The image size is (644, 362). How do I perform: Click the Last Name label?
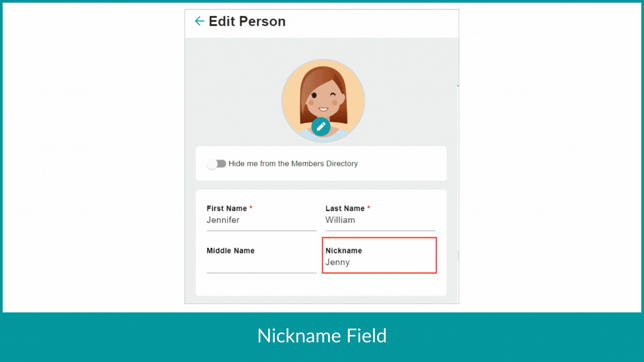pos(345,208)
